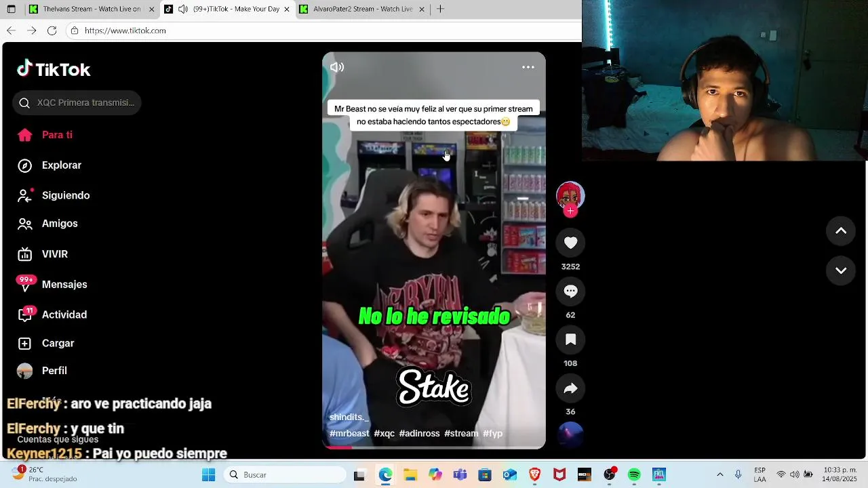Screen dimensions: 868x488
Task: Like the video with the heart icon
Action: pyautogui.click(x=570, y=243)
